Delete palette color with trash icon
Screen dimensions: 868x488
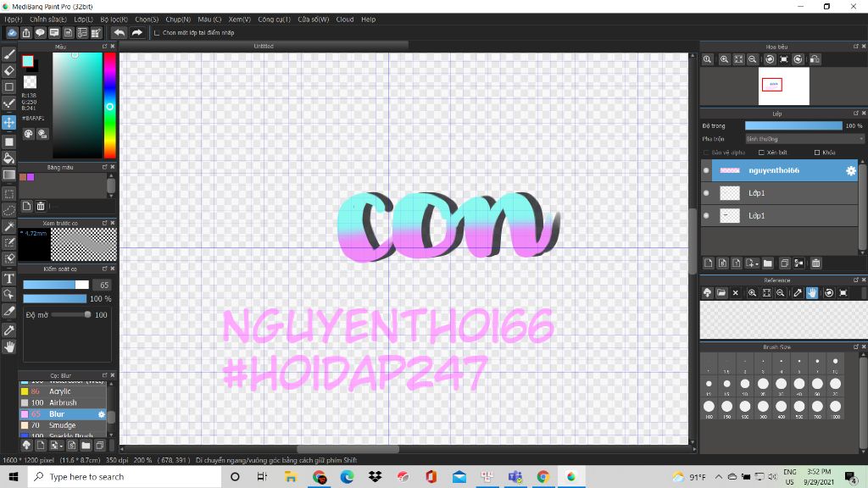tap(41, 207)
